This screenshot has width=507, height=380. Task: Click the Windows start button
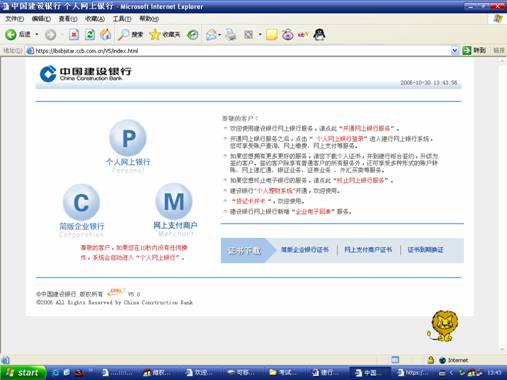(23, 372)
